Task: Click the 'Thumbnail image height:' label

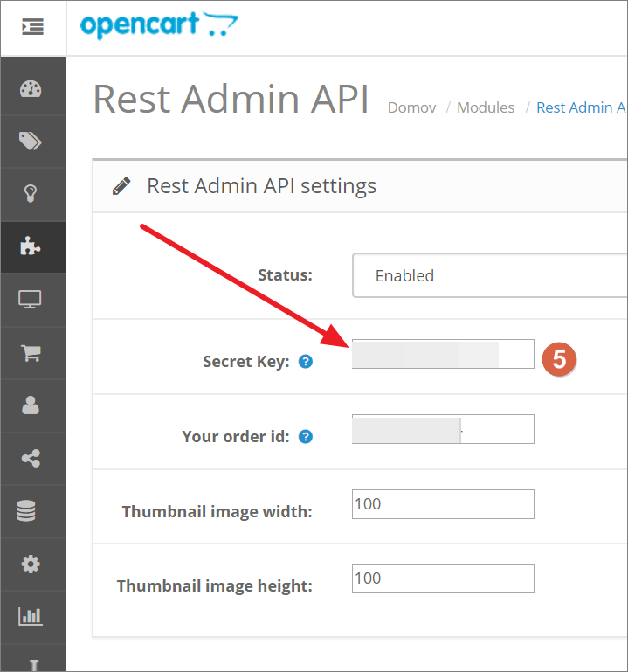Action: click(215, 586)
